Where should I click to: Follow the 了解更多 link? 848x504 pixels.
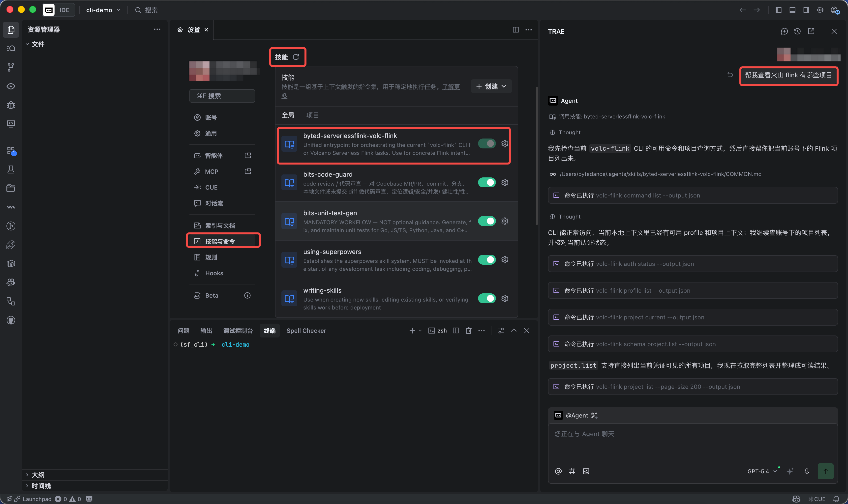pos(451,87)
